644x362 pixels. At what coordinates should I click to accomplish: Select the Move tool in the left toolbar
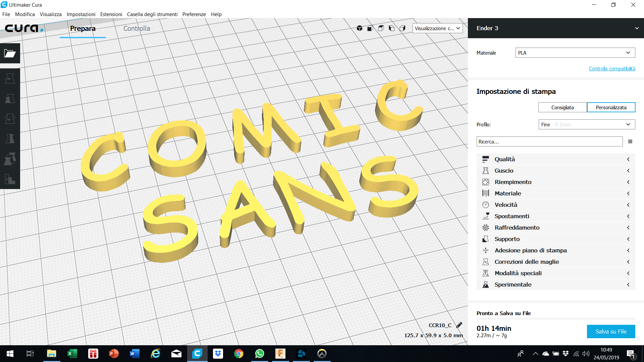(x=10, y=78)
